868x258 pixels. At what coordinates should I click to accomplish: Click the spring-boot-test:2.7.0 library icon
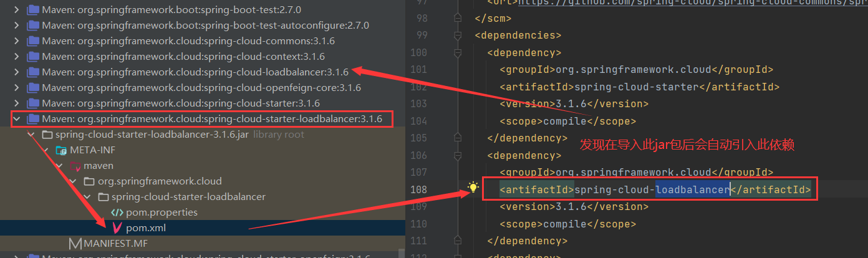tap(33, 10)
